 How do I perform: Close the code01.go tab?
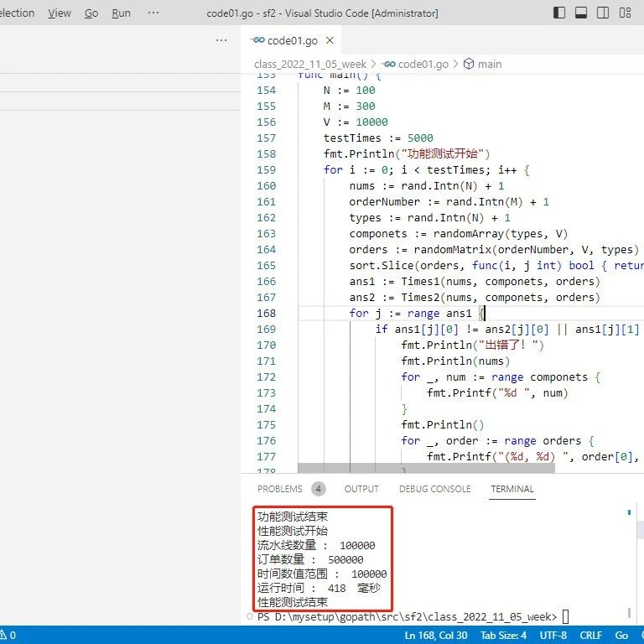point(330,40)
